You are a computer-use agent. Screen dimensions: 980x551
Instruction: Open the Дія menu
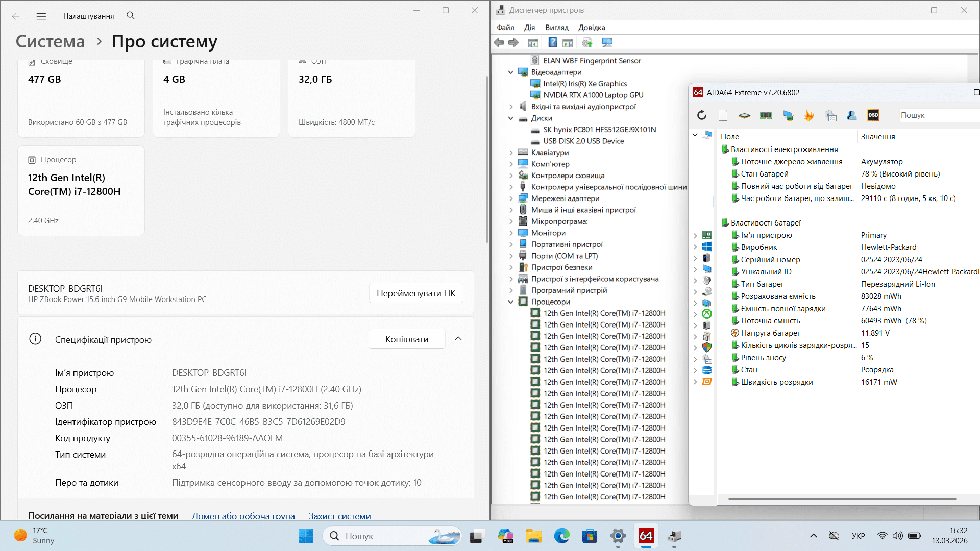point(529,28)
